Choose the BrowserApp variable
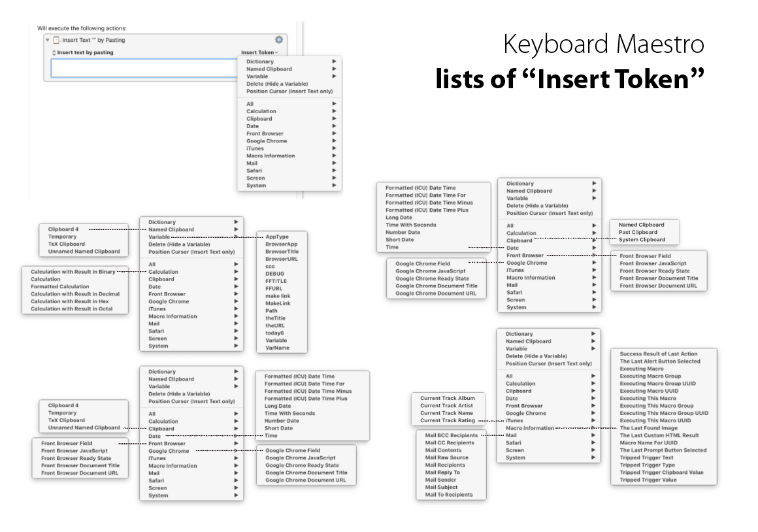This screenshot has height=532, width=758. tap(282, 244)
